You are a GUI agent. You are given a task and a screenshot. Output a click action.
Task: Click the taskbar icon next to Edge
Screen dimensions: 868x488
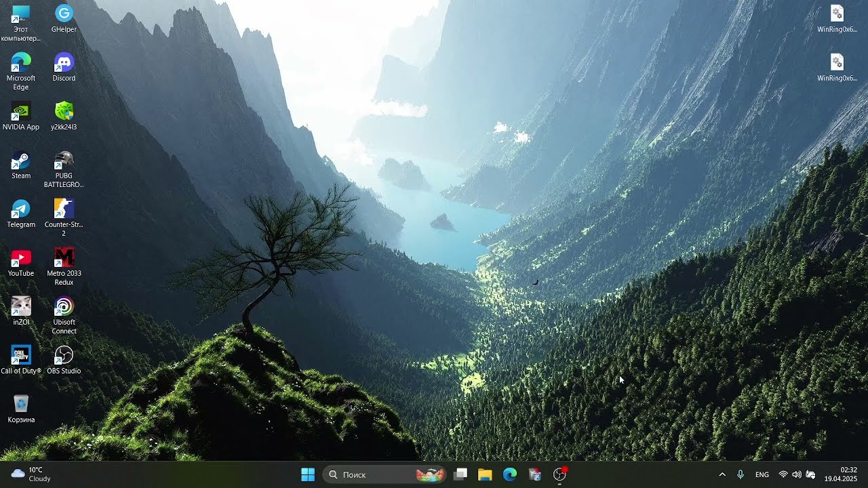[x=535, y=474]
